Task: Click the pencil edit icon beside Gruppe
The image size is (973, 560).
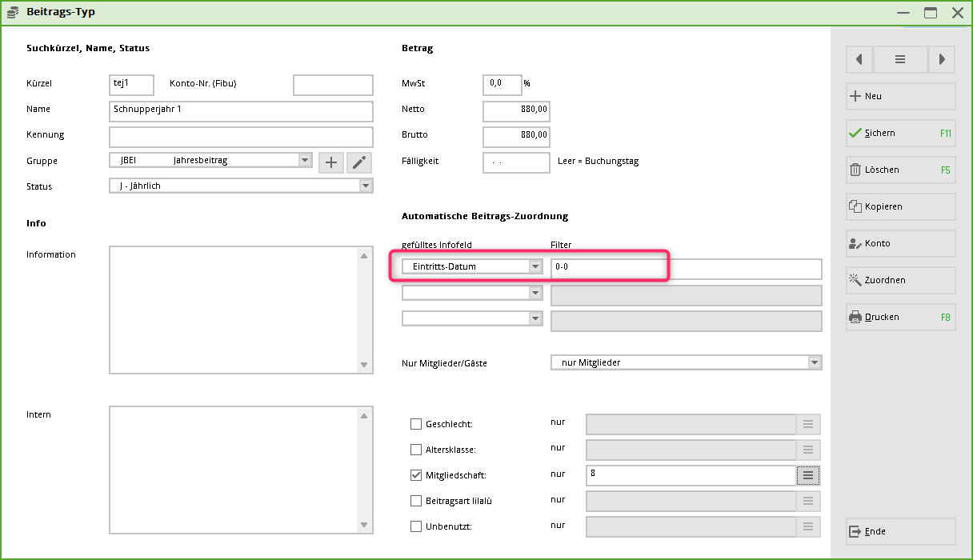Action: (359, 162)
